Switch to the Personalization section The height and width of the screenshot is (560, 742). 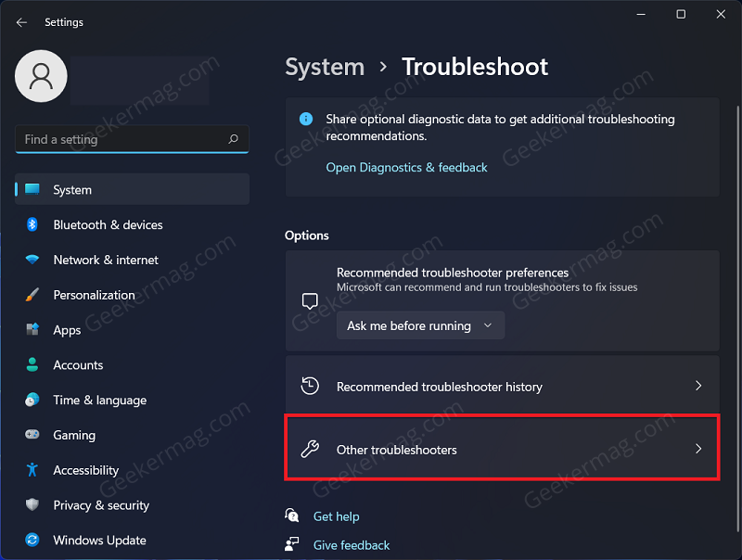tap(132, 295)
